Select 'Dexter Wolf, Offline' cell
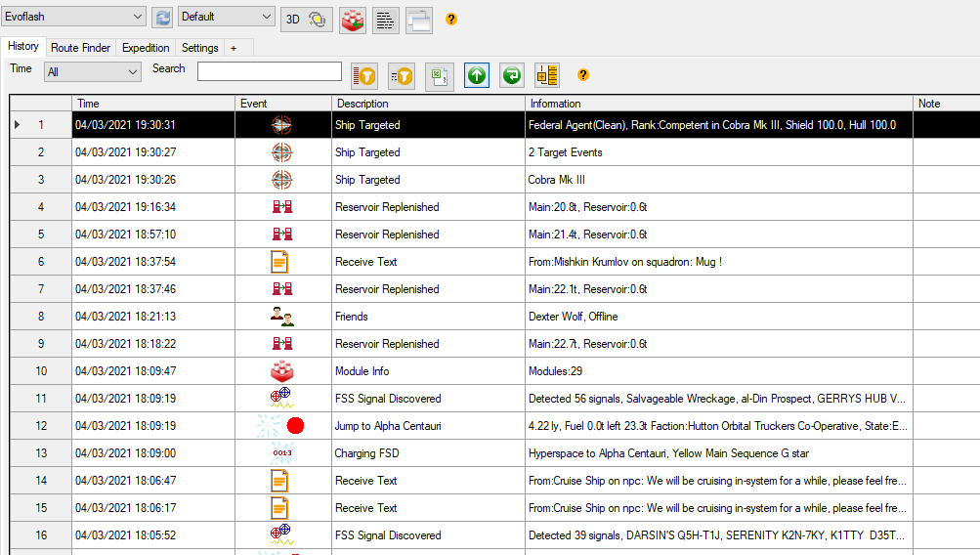Screen dimensions: 980x555 (719, 317)
